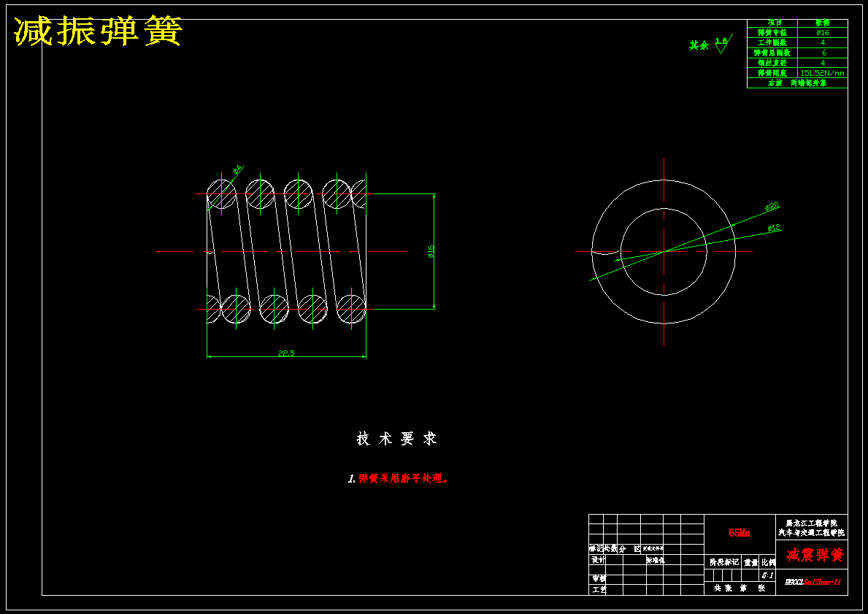
Task: Select the 22.5 length dimension
Action: click(x=286, y=353)
